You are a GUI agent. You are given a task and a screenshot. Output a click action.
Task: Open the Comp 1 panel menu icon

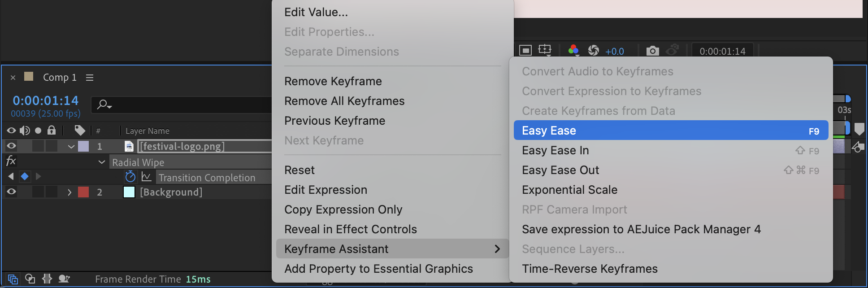[90, 78]
